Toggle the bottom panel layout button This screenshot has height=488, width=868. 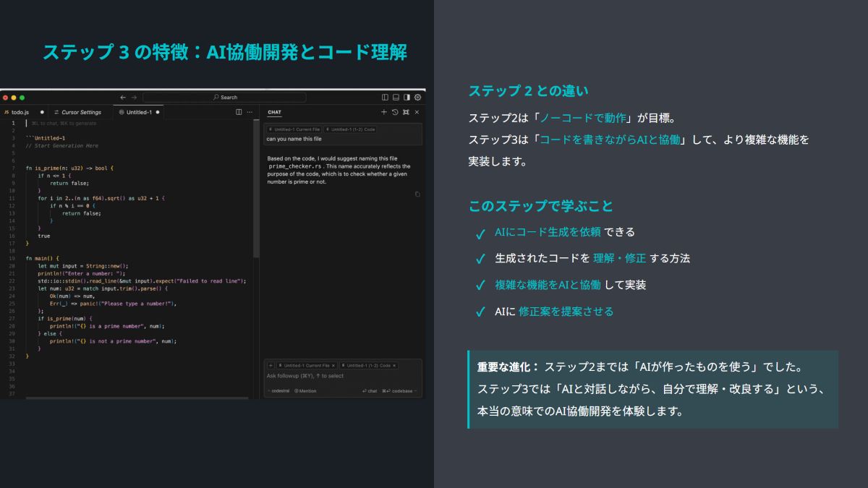click(396, 98)
